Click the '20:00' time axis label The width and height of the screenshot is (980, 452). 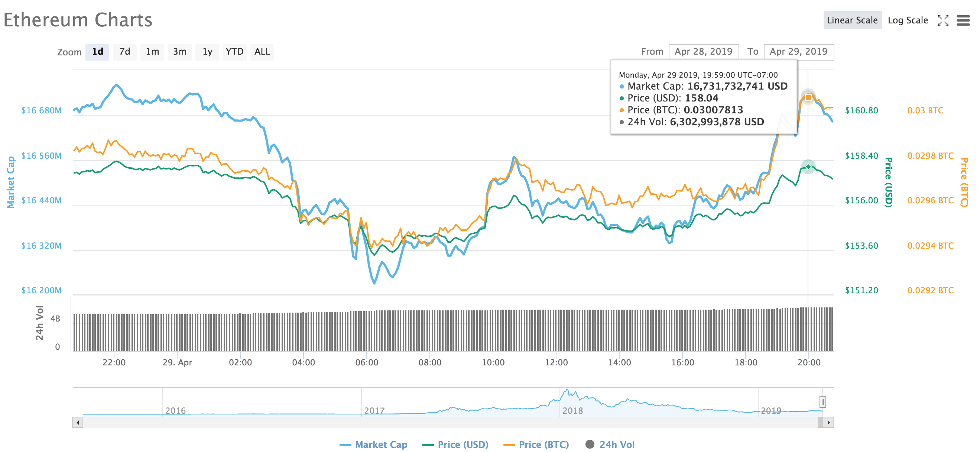(809, 362)
